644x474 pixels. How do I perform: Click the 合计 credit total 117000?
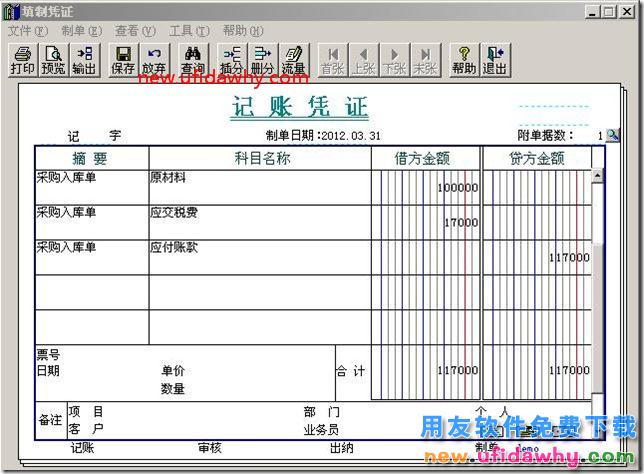[537, 372]
